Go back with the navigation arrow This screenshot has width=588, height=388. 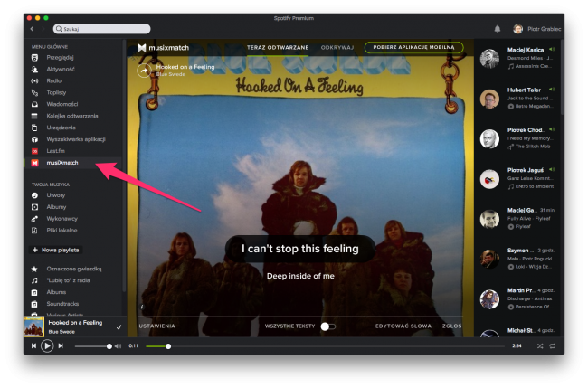33,29
